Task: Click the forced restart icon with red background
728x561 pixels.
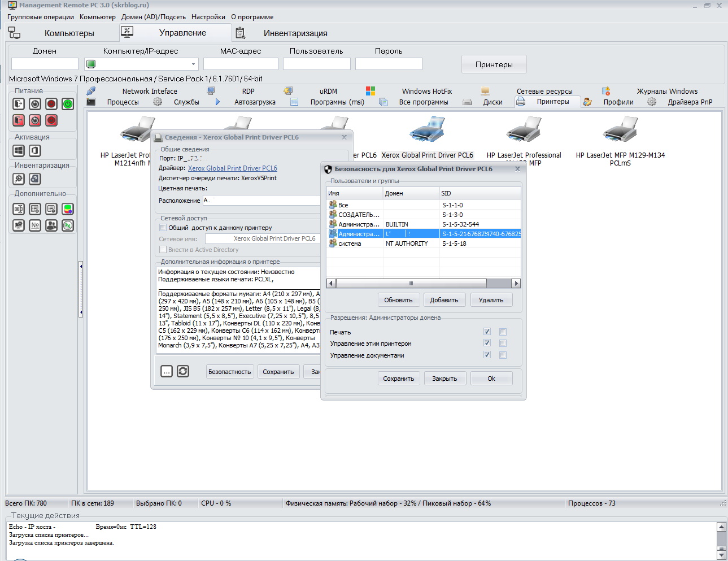Action: (x=35, y=120)
